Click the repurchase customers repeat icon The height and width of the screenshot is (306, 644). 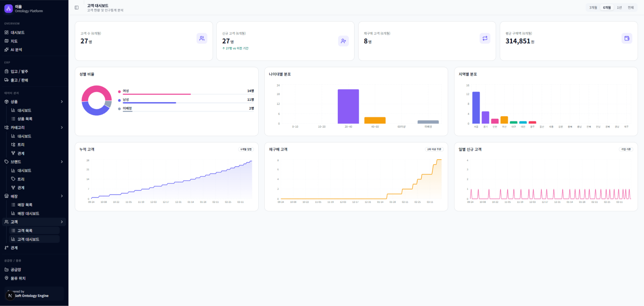pos(485,38)
